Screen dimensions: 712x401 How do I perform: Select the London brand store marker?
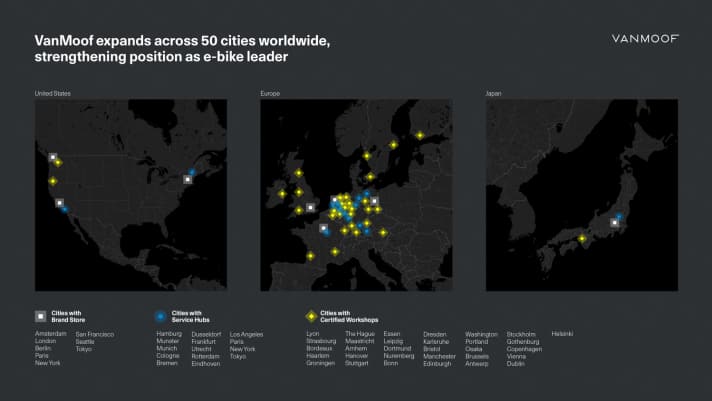click(x=311, y=208)
